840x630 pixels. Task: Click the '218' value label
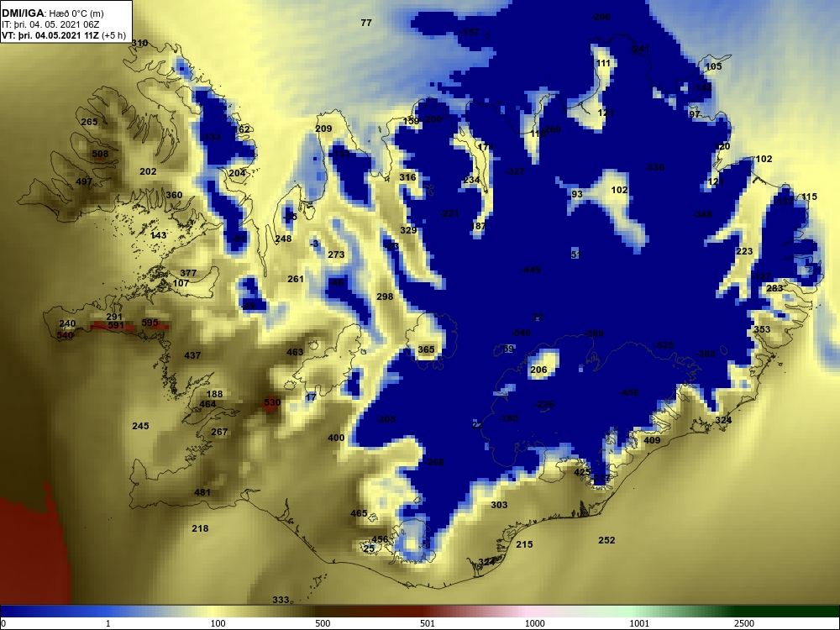click(x=200, y=528)
